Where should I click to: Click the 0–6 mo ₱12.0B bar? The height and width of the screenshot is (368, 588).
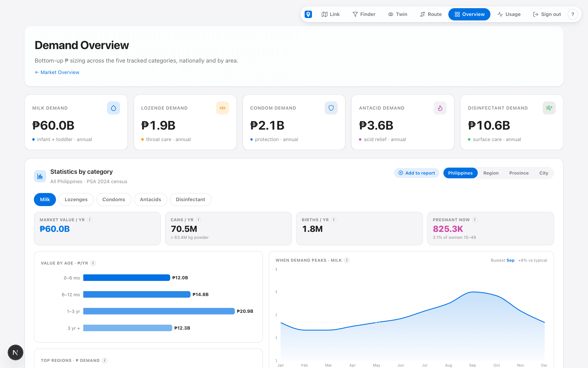(127, 278)
